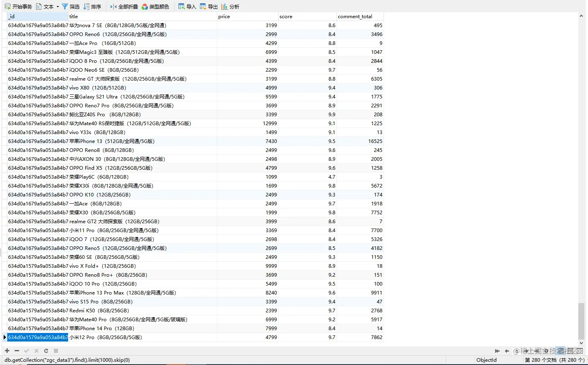Click 全部折叠 collapse all
This screenshot has width=588, height=365.
(x=124, y=6)
